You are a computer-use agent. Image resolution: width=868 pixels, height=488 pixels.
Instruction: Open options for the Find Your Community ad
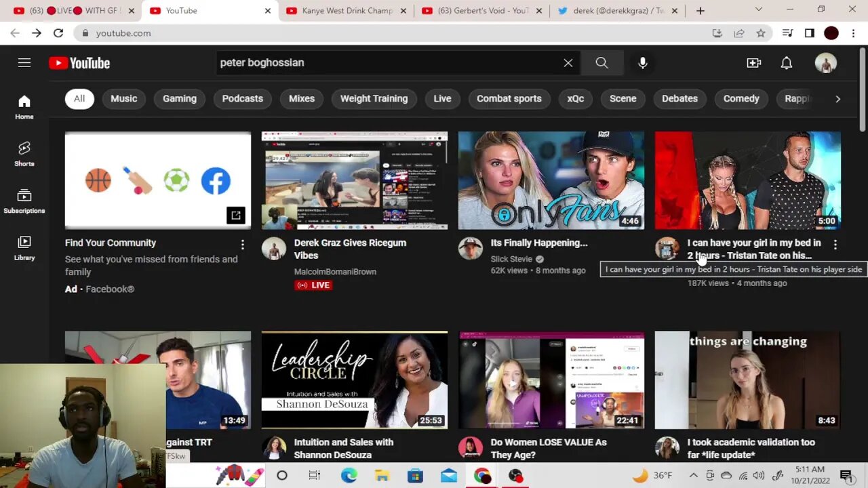click(243, 244)
